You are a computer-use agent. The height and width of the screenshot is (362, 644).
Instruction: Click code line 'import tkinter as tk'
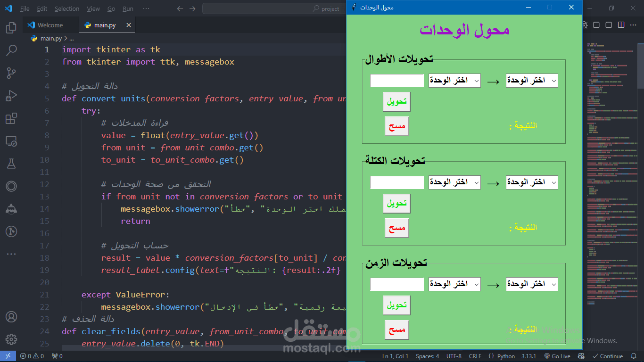point(111,49)
